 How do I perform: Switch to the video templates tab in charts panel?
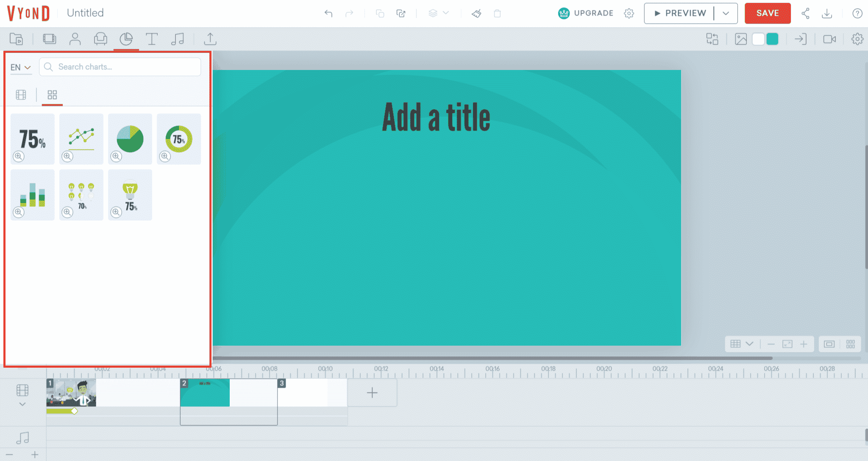click(21, 95)
